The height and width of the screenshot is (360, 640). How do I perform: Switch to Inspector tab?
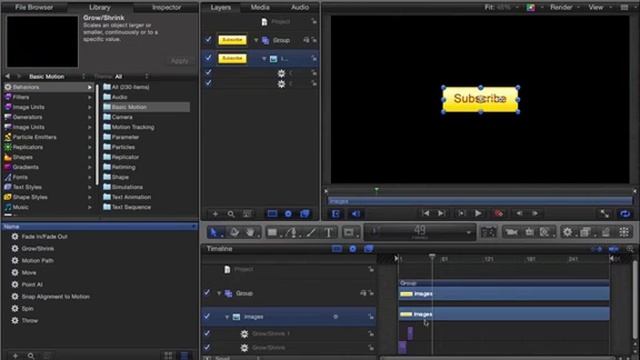pos(167,7)
